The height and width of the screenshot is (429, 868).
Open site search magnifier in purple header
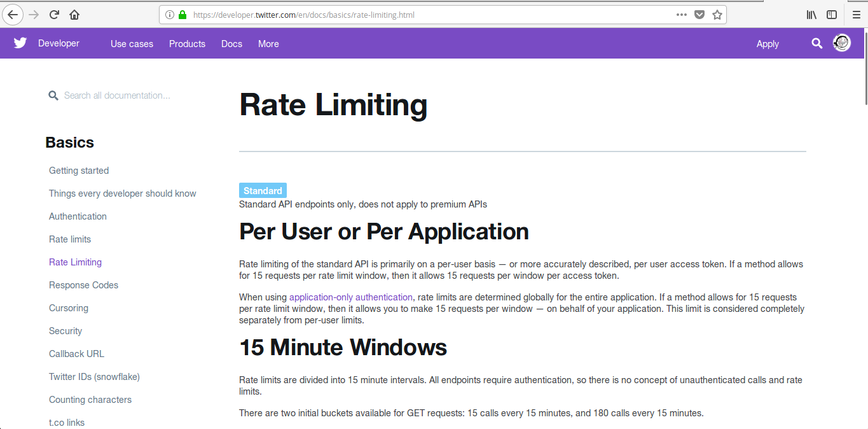tap(817, 43)
